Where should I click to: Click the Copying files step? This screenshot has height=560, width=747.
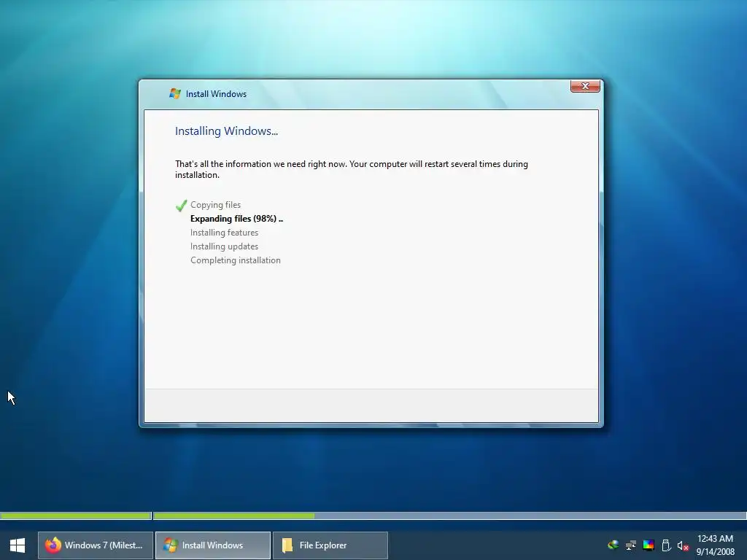click(215, 205)
